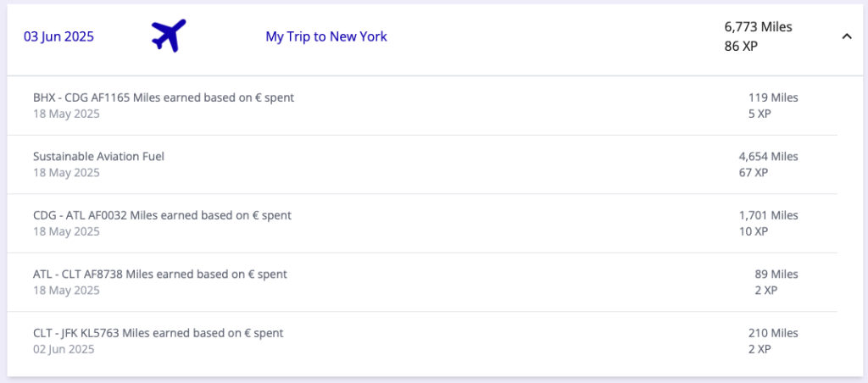Click the 119 Miles value
The height and width of the screenshot is (383, 868).
pos(773,97)
